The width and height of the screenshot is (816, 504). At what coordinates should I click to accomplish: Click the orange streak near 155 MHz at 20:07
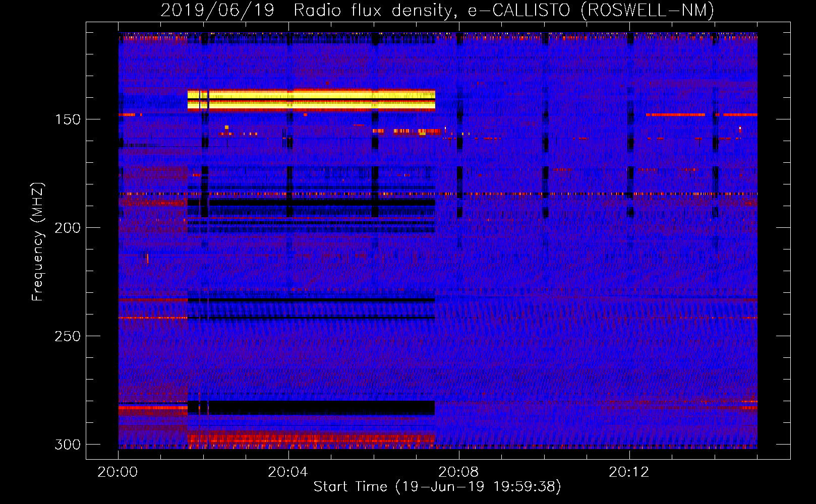(x=407, y=131)
